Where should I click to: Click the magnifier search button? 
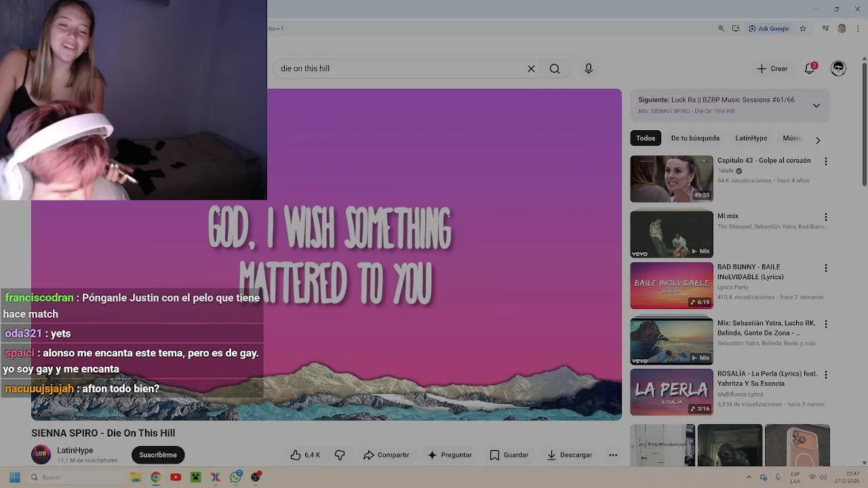pyautogui.click(x=555, y=68)
